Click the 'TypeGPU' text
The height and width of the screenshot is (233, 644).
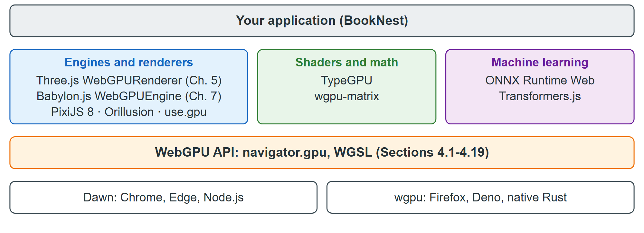[x=347, y=81]
